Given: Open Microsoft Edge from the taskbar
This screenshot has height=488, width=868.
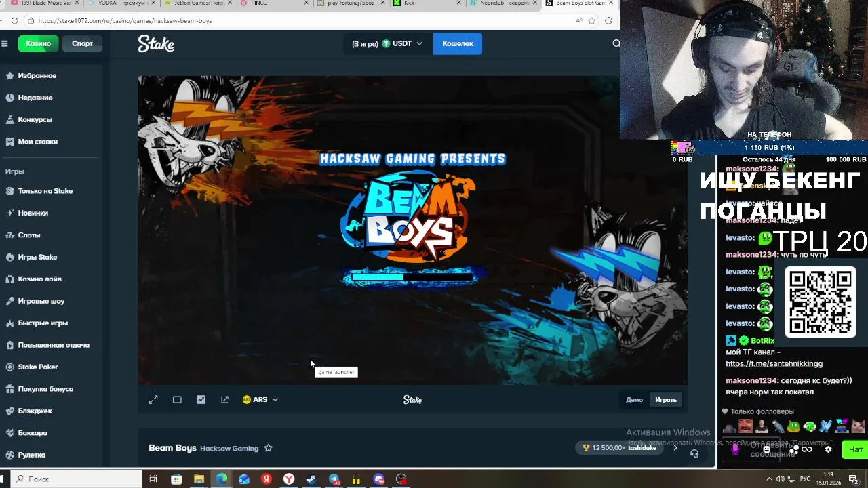Looking at the screenshot, I should pyautogui.click(x=222, y=479).
